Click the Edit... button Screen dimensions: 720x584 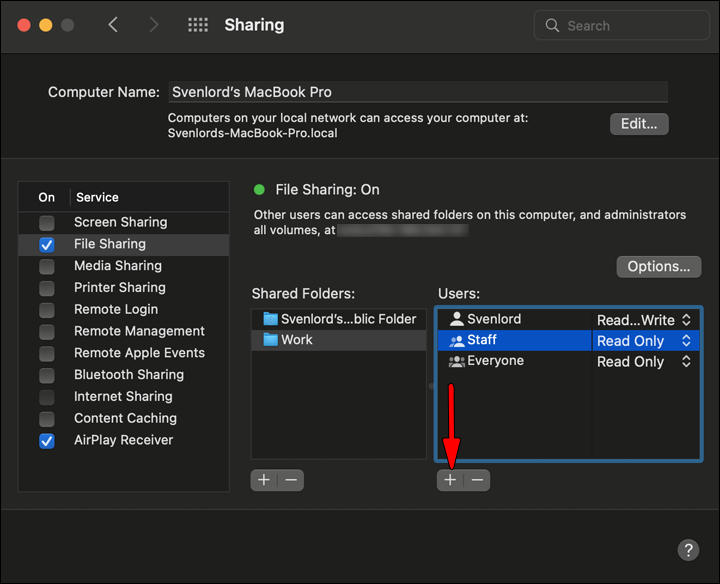tap(639, 124)
